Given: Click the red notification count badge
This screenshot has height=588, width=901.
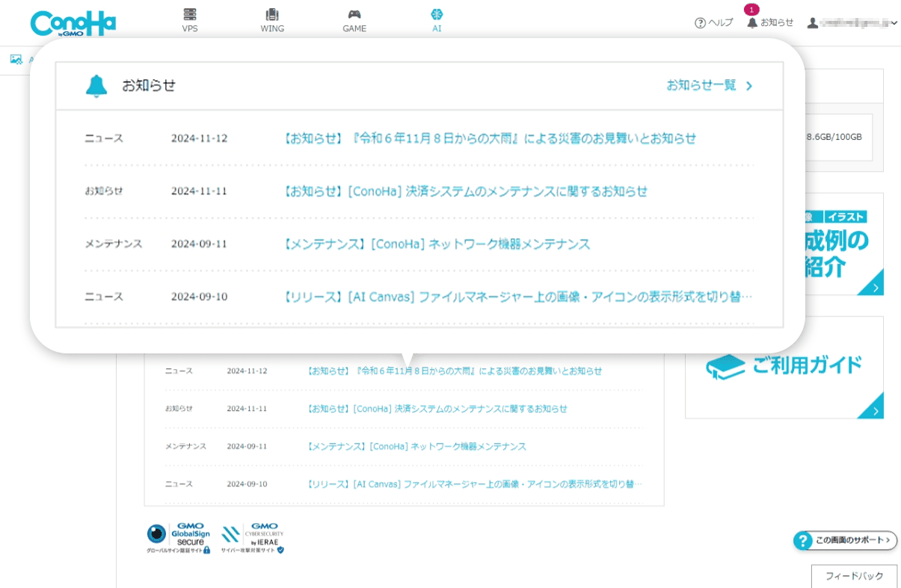Looking at the screenshot, I should click(x=751, y=10).
